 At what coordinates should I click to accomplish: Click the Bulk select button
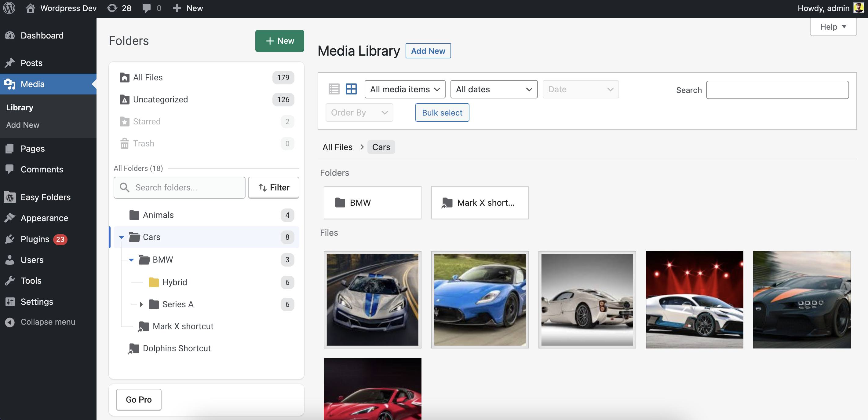point(442,112)
